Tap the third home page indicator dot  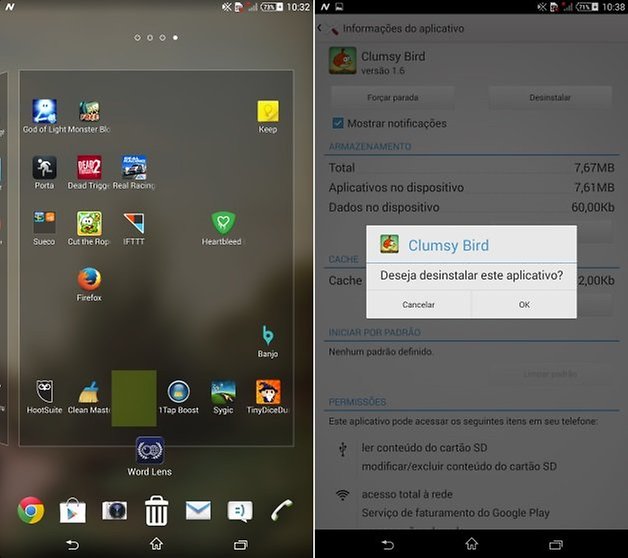pos(163,38)
